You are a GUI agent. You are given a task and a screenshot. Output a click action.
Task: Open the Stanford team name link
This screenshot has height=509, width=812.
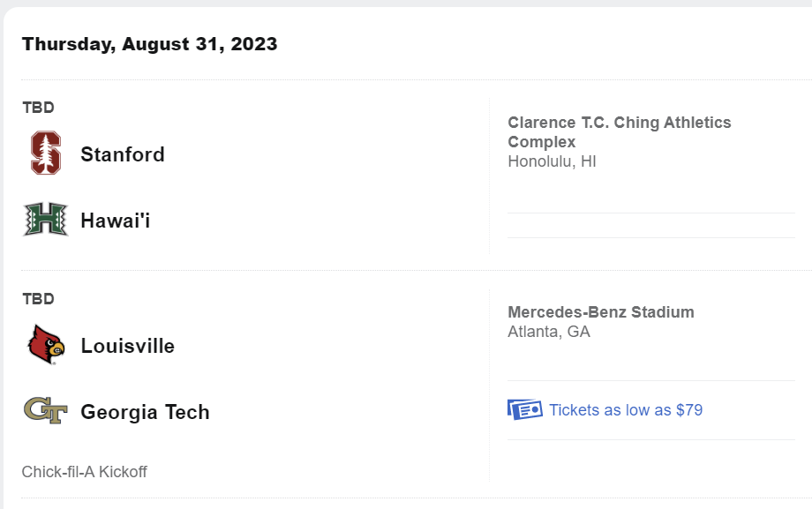(123, 154)
